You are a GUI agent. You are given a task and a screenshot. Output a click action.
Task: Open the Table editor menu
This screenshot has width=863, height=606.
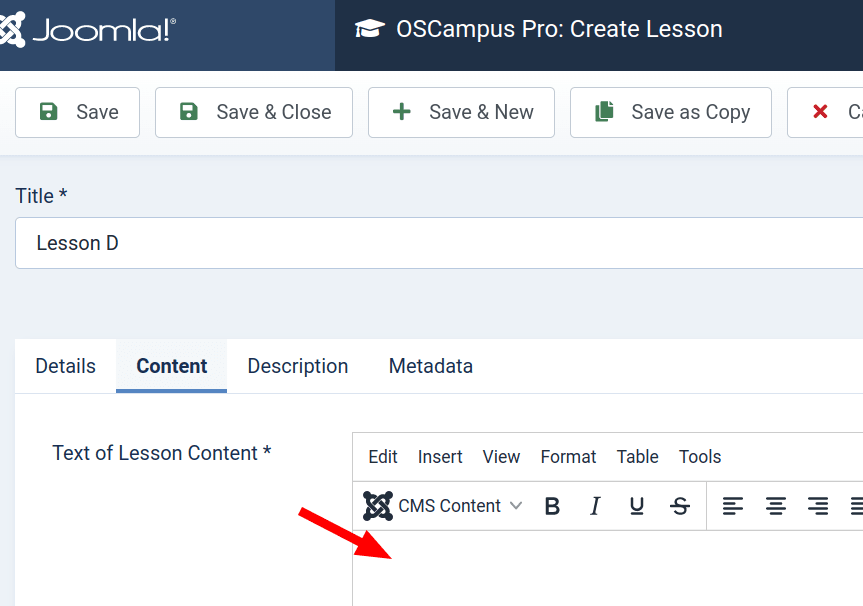coord(637,457)
